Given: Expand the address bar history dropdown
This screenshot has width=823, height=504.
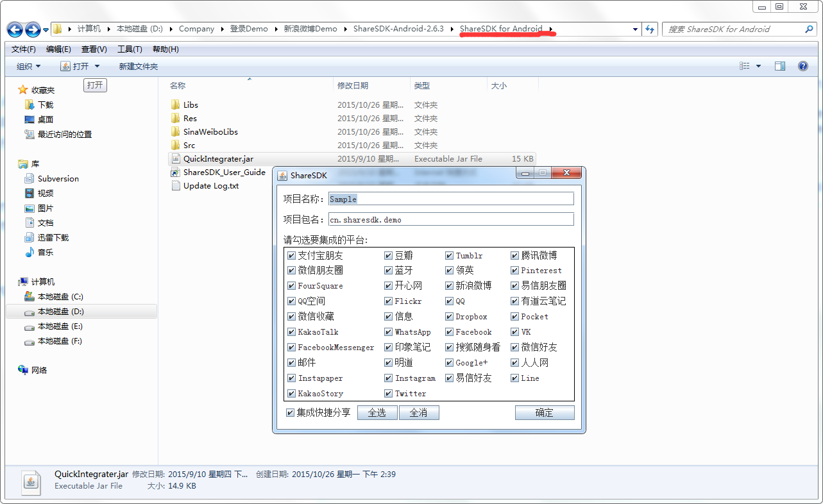Looking at the screenshot, I should (636, 29).
